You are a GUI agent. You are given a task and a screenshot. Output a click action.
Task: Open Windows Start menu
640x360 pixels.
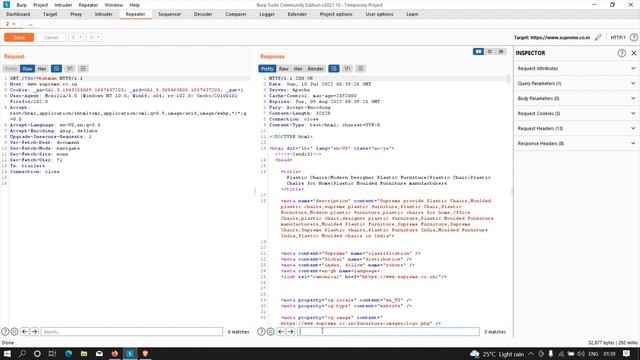(7, 353)
